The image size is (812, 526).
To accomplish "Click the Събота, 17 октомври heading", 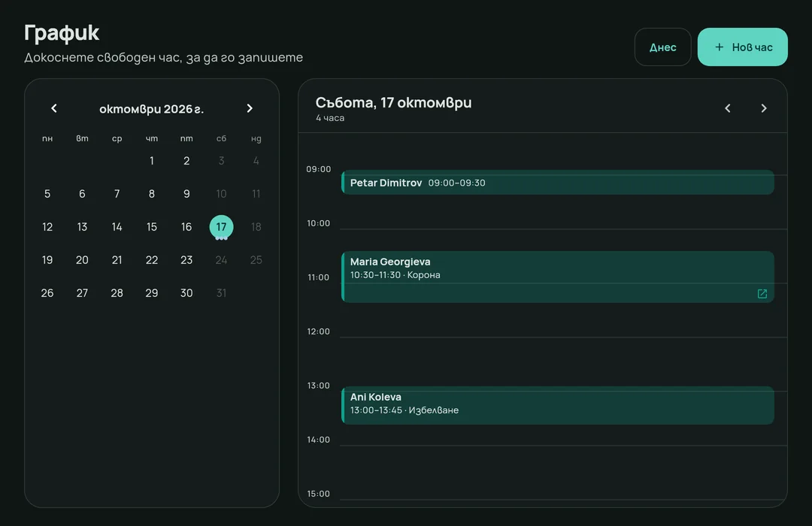I will click(x=393, y=102).
